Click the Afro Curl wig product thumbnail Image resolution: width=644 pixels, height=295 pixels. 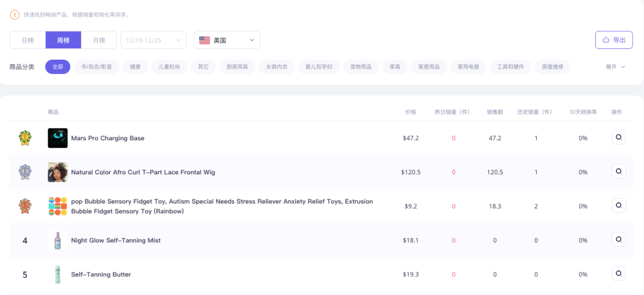(x=57, y=172)
